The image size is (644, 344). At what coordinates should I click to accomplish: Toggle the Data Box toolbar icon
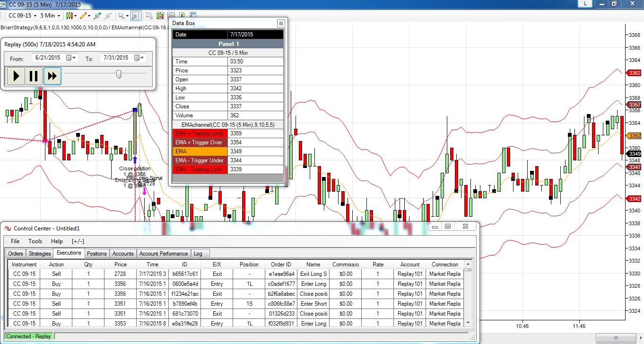pyautogui.click(x=135, y=16)
